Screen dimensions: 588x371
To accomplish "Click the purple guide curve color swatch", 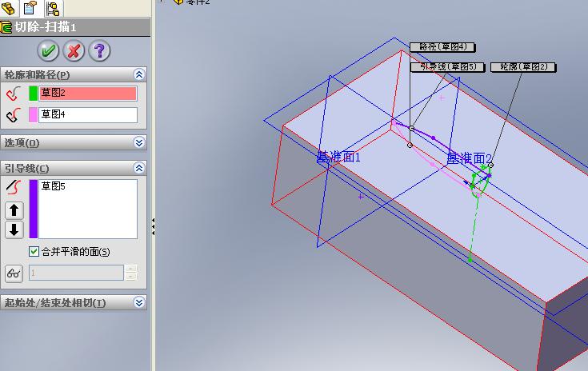I will pos(34,209).
